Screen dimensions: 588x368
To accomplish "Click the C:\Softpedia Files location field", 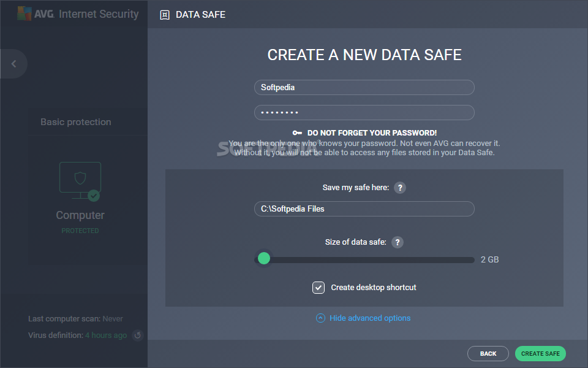I will point(364,209).
